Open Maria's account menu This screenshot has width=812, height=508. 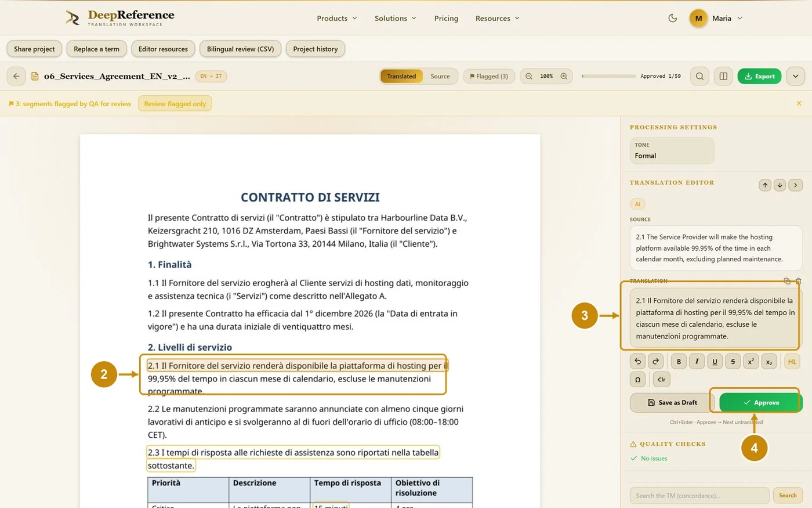click(x=716, y=19)
